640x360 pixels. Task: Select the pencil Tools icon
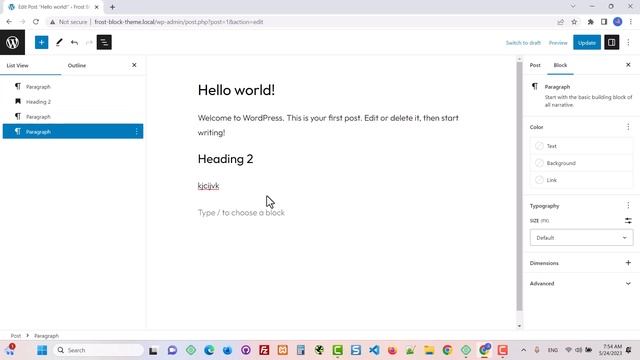tap(59, 42)
